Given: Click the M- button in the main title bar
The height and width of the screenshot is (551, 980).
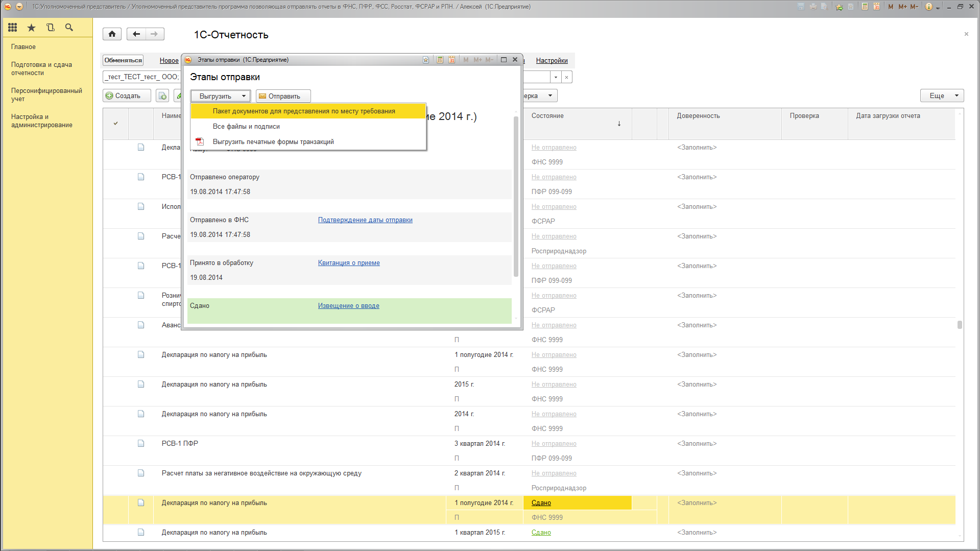Looking at the screenshot, I should click(x=914, y=7).
